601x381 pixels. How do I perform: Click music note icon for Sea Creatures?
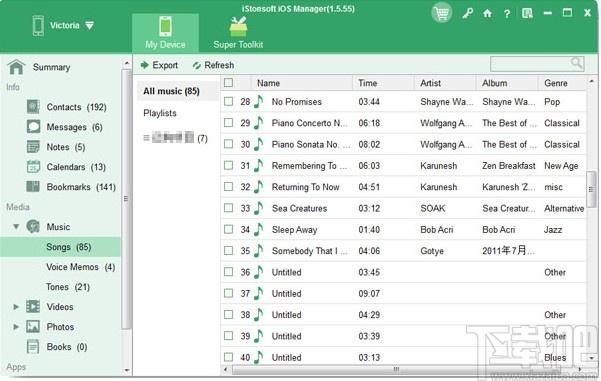point(259,209)
